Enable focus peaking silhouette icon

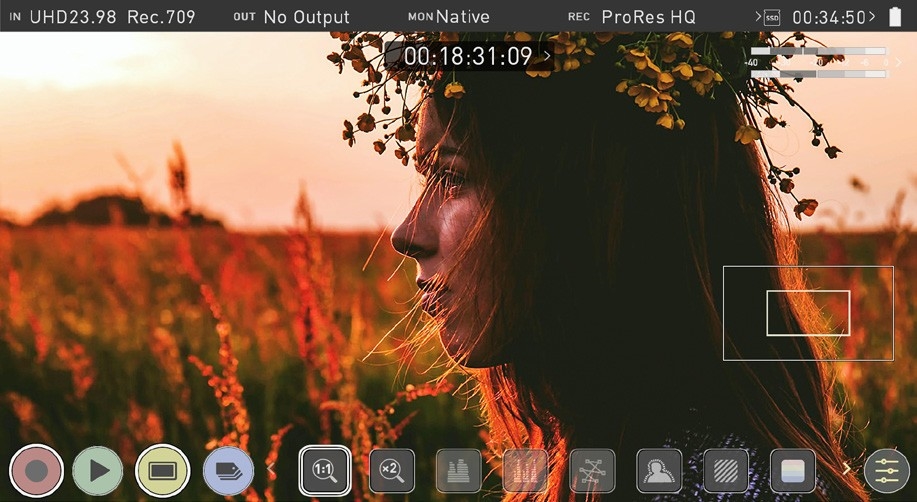(x=659, y=470)
